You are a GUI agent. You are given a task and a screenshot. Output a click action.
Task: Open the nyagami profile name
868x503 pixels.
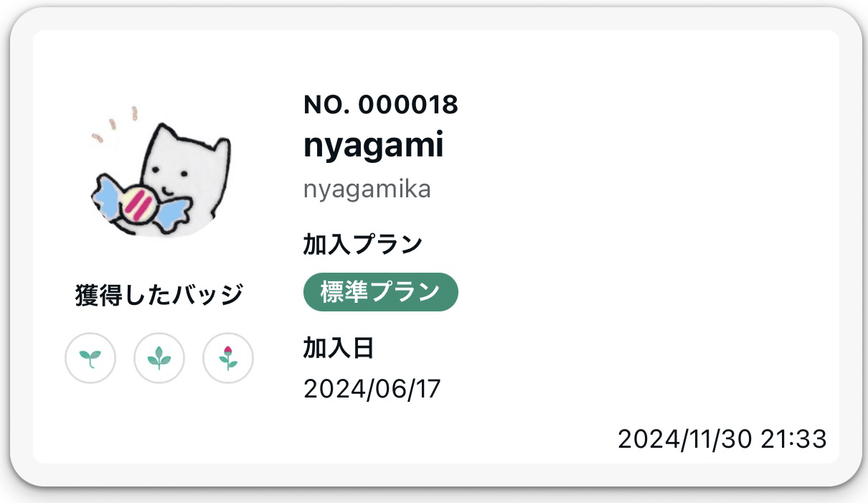click(x=373, y=145)
